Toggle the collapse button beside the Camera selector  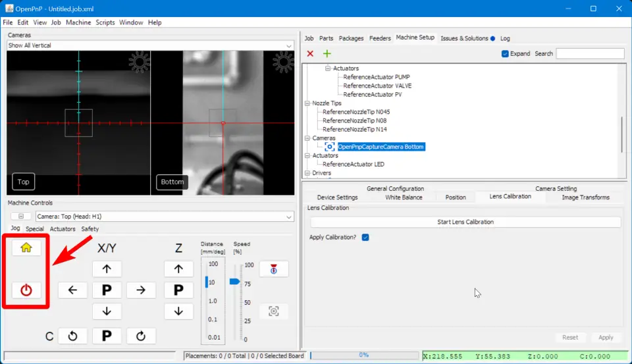pyautogui.click(x=20, y=217)
